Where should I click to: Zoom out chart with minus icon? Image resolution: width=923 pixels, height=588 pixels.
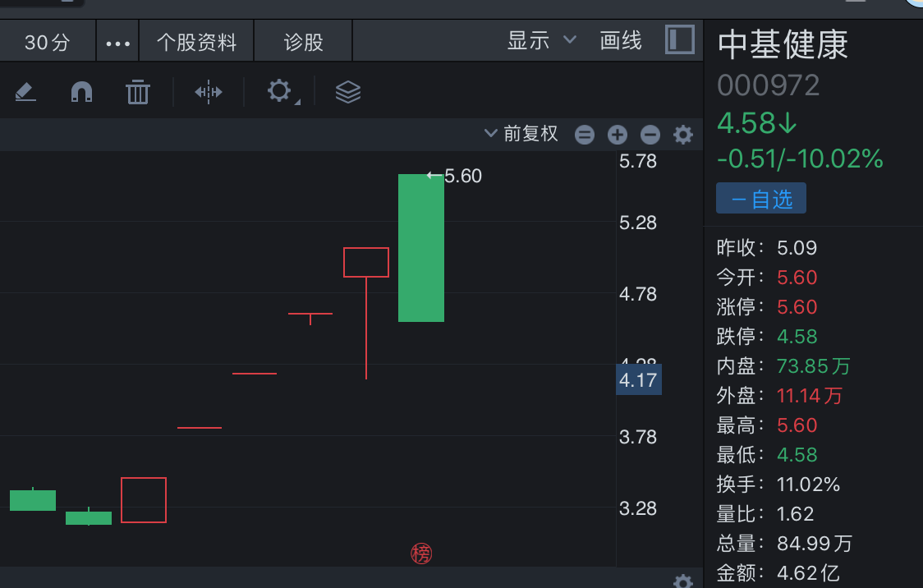pyautogui.click(x=650, y=135)
